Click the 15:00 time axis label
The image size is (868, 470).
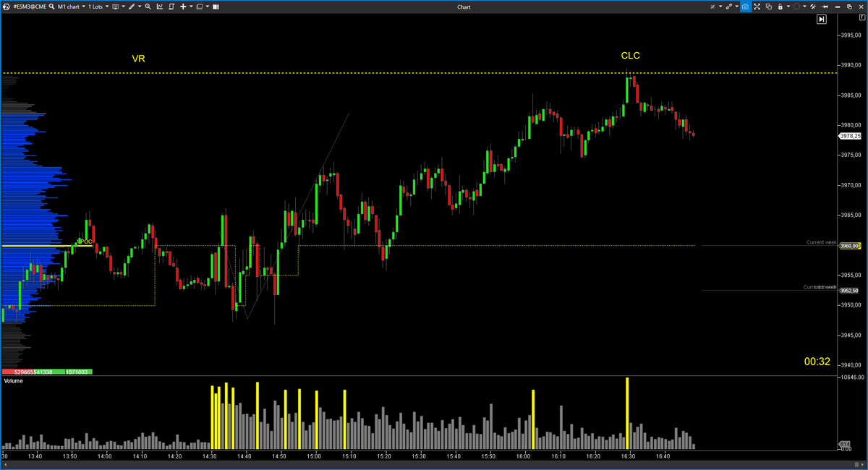pyautogui.click(x=314, y=456)
